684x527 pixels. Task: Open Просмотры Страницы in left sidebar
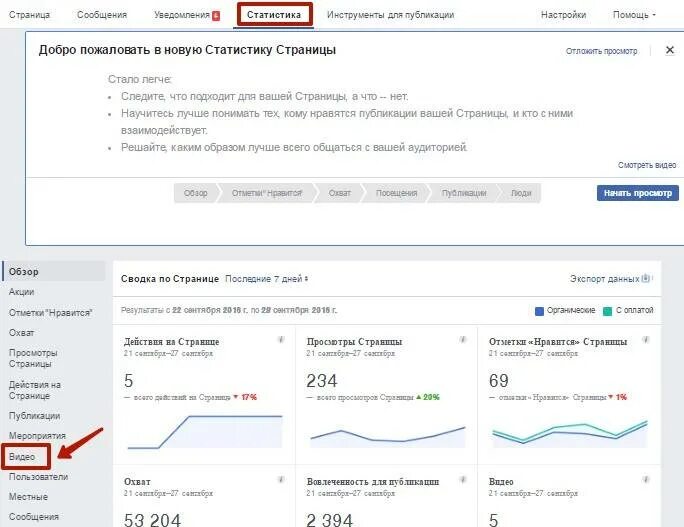point(33,358)
